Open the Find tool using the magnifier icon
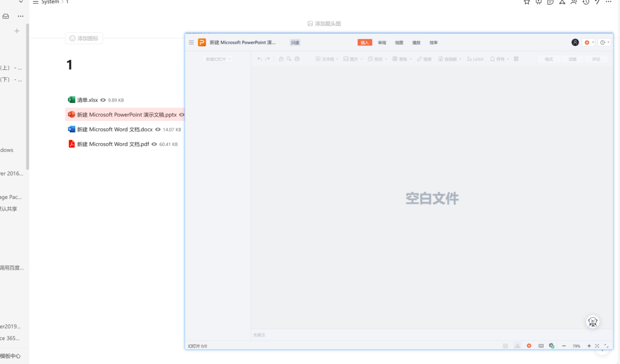This screenshot has height=364, width=620. click(289, 59)
